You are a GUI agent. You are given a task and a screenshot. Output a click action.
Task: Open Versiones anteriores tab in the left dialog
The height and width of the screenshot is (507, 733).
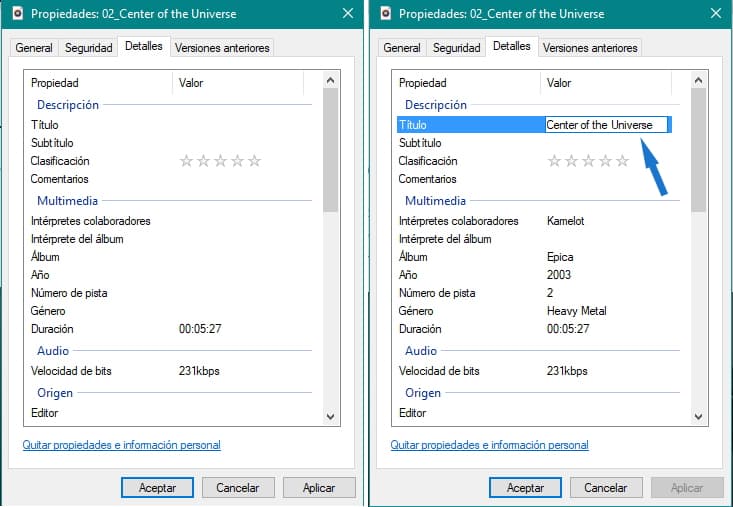pos(221,48)
